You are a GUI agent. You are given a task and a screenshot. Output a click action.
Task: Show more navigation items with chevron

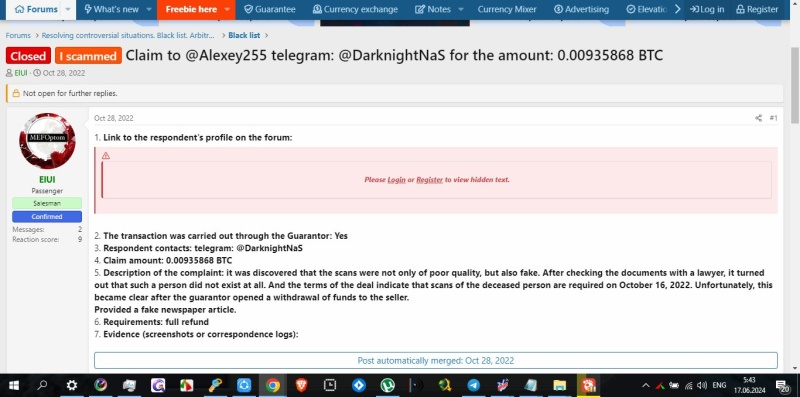tap(678, 9)
